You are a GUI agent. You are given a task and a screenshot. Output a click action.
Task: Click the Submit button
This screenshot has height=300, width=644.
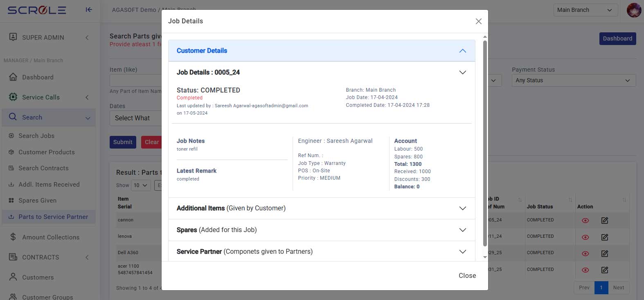pyautogui.click(x=123, y=142)
